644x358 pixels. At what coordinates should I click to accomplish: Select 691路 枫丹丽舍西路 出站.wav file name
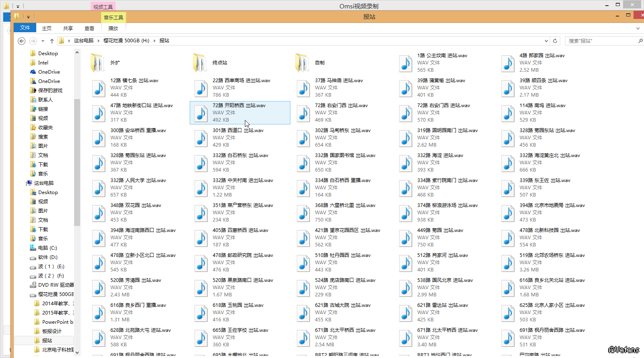[552, 330]
